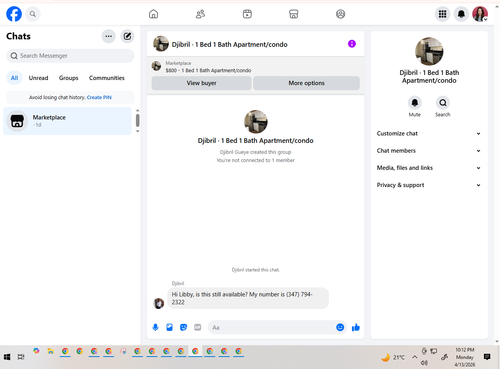Search in conversation with magnifier icon
The height and width of the screenshot is (369, 500).
[443, 103]
